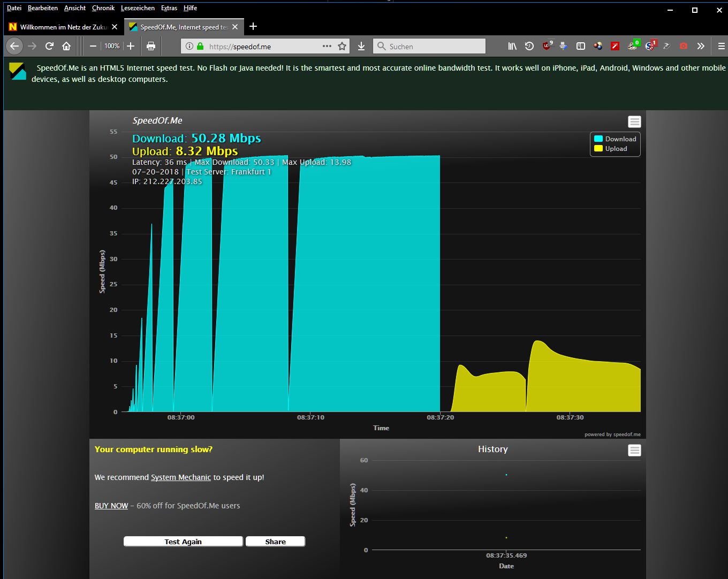Open the Datei menu
This screenshot has height=579, width=728.
tap(14, 8)
